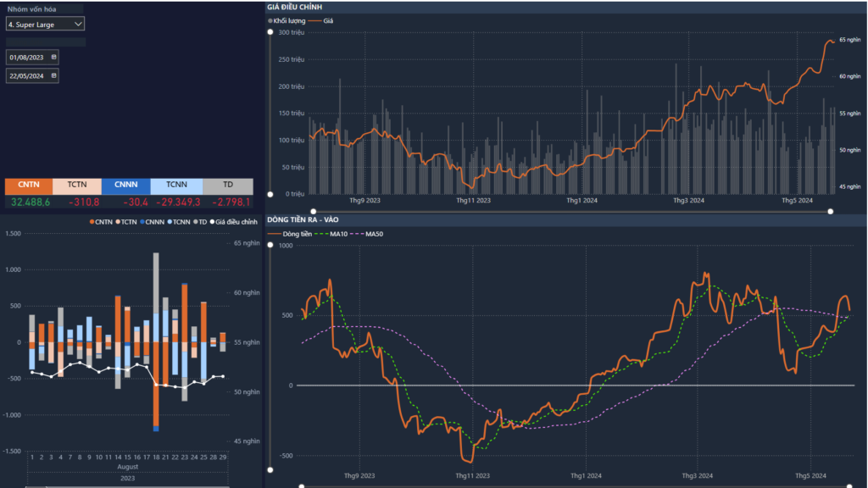Click the 01/08/2023 start date field
The image size is (868, 488).
coord(27,57)
